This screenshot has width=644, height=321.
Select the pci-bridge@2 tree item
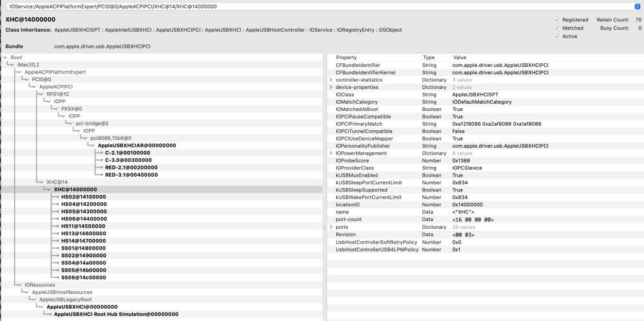(92, 123)
